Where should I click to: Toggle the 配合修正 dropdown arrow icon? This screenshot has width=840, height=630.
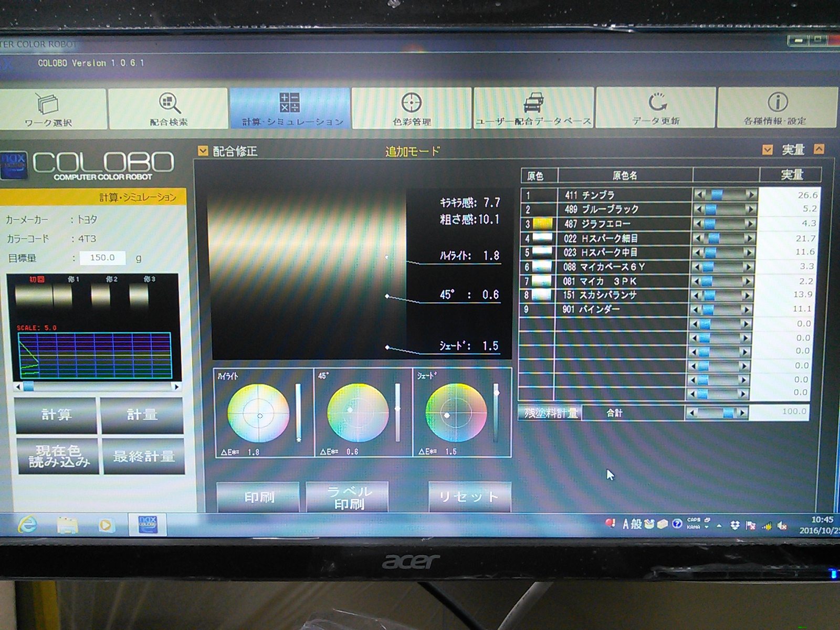pyautogui.click(x=203, y=151)
